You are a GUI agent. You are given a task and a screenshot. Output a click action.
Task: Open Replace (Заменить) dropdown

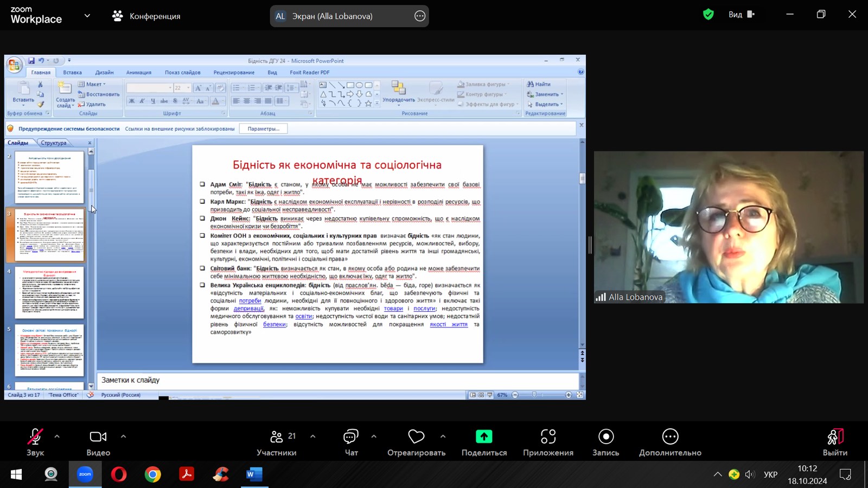pos(545,94)
